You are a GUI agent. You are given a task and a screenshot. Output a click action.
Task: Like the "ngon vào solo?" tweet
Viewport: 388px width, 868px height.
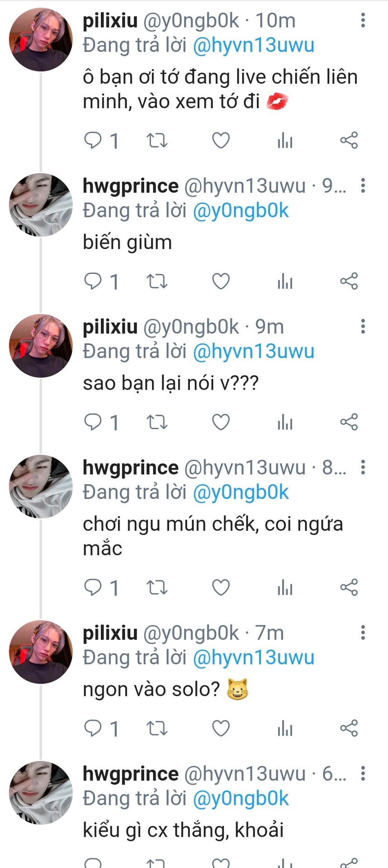(221, 729)
